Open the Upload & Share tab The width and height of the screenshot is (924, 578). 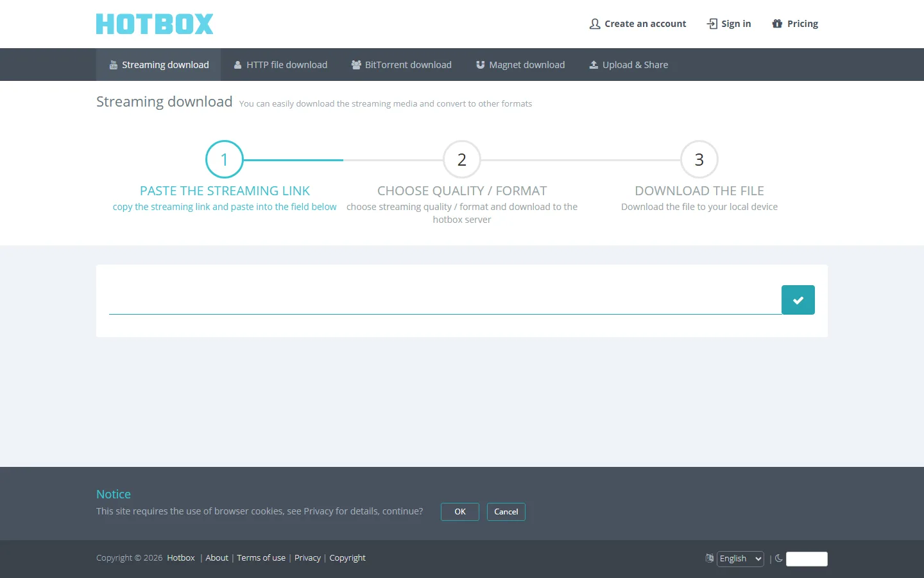click(629, 65)
